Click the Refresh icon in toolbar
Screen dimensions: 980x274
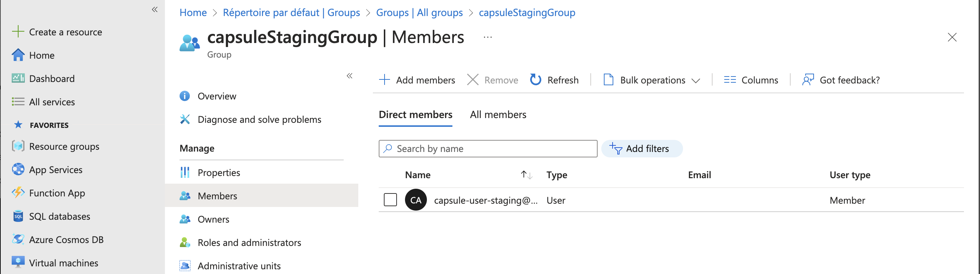click(535, 80)
